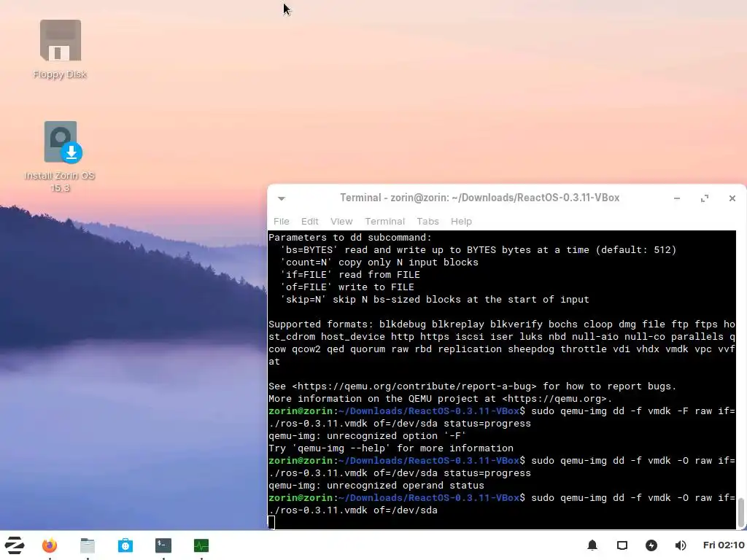747x560 pixels.
Task: Open the Terminal menu in menu bar
Action: coord(385,222)
